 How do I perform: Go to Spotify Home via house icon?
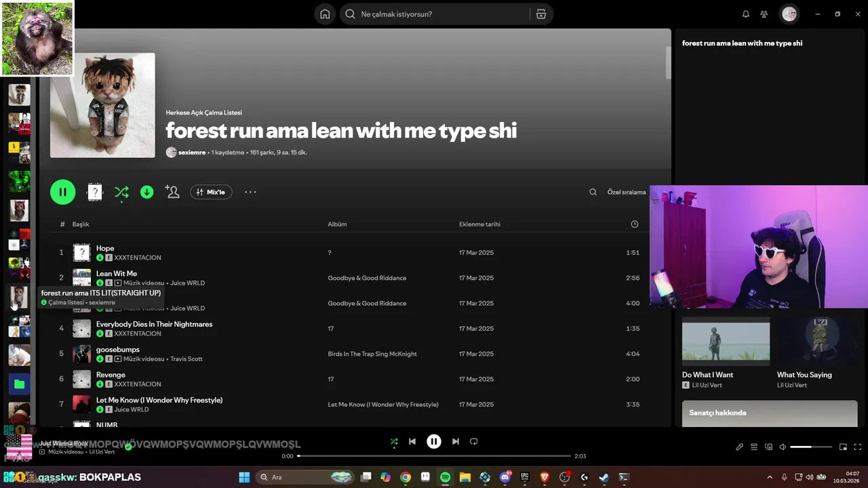325,14
